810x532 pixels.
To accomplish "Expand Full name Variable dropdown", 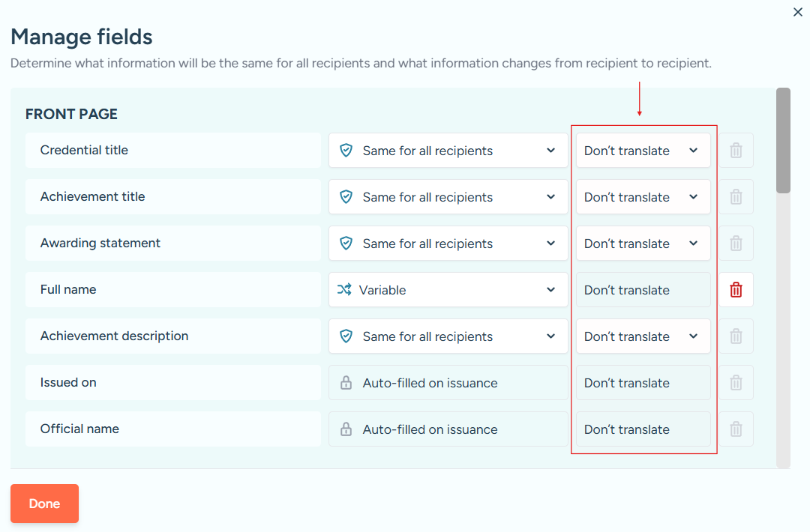I will point(448,290).
